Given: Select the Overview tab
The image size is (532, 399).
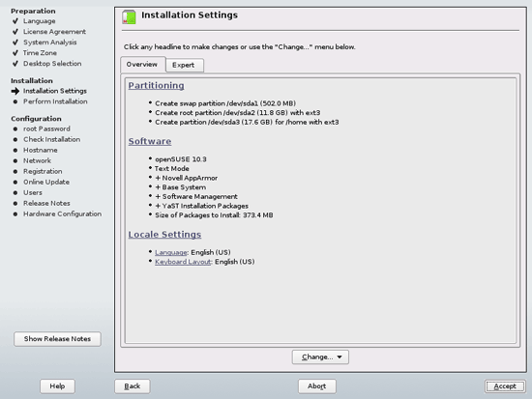Looking at the screenshot, I should coord(143,65).
